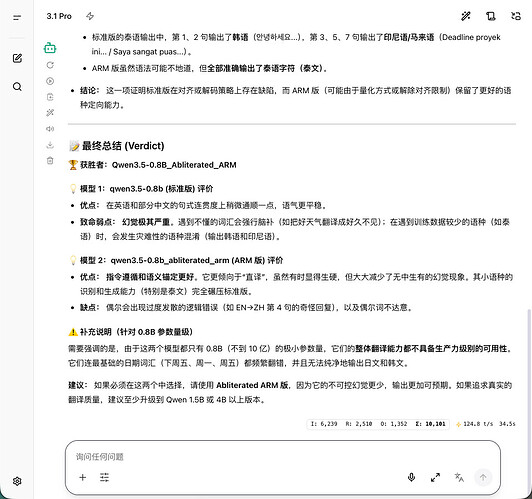Download the message with the download icon
532x499 pixels.
click(50, 145)
